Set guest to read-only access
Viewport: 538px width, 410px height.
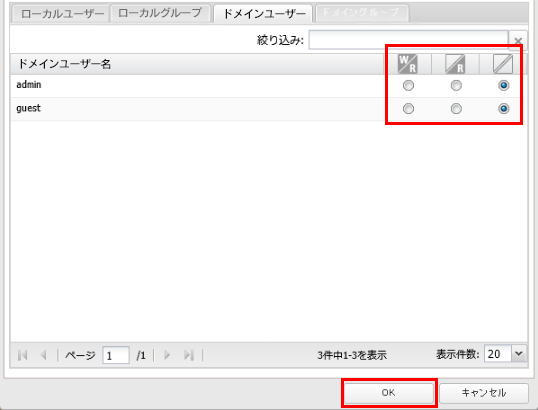[x=456, y=109]
